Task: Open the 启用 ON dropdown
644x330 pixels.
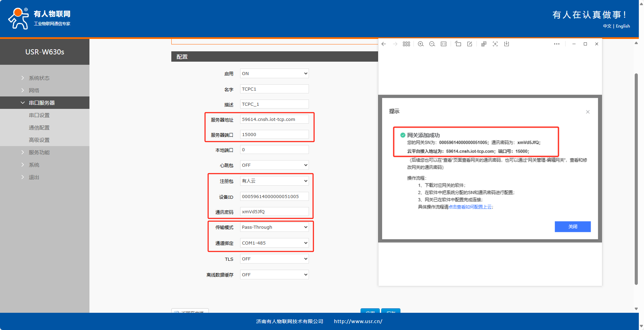Action: [274, 73]
